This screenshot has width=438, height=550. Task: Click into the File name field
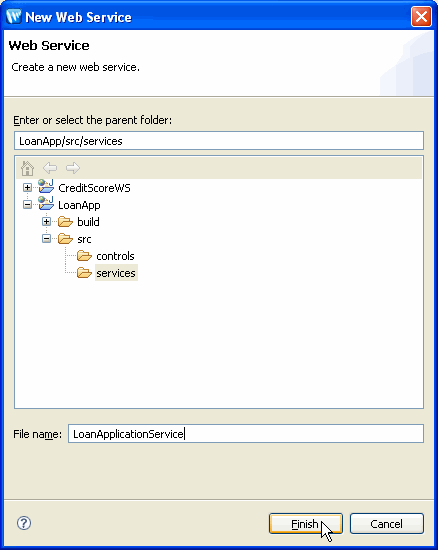pos(246,434)
